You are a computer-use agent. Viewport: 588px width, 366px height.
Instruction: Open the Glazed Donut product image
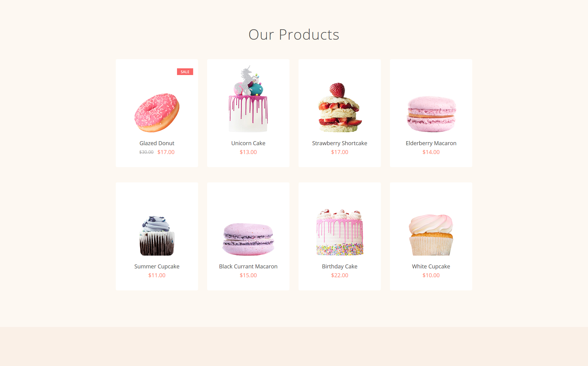(157, 113)
